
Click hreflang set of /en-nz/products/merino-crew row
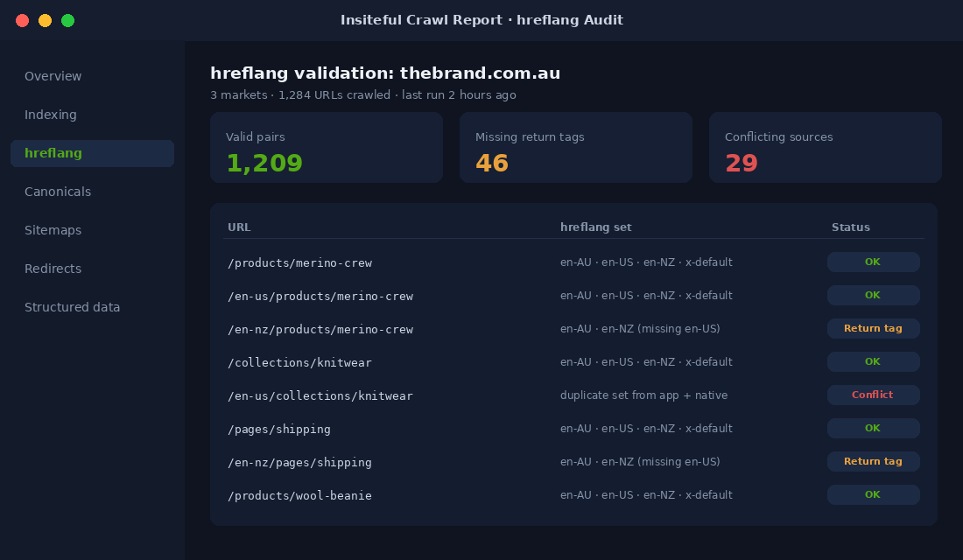[x=640, y=329]
